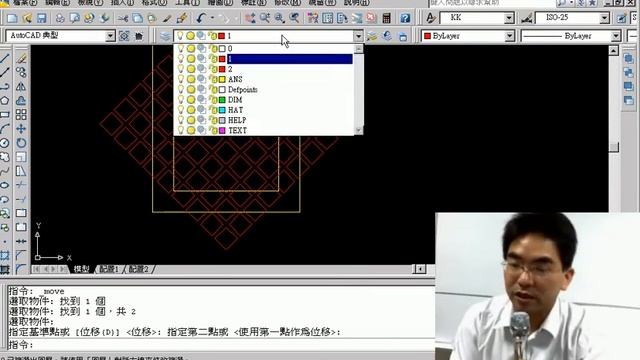Activate the Pan realtime tool
640x360 pixels.
pos(250,18)
